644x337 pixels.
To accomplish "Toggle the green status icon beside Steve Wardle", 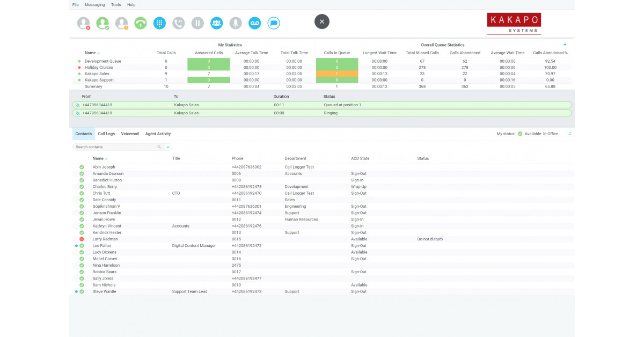I will pyautogui.click(x=81, y=291).
